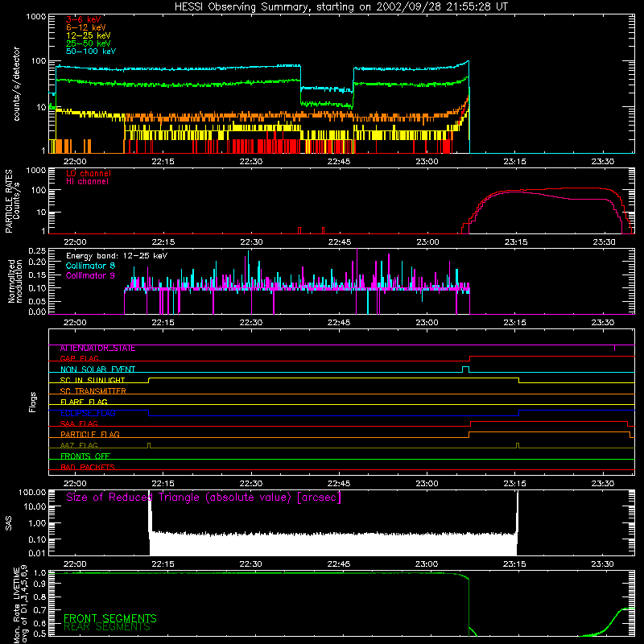Click the 23:15 time label under the particle rates plot
Viewport: 644px width, 644px height.
(x=515, y=242)
